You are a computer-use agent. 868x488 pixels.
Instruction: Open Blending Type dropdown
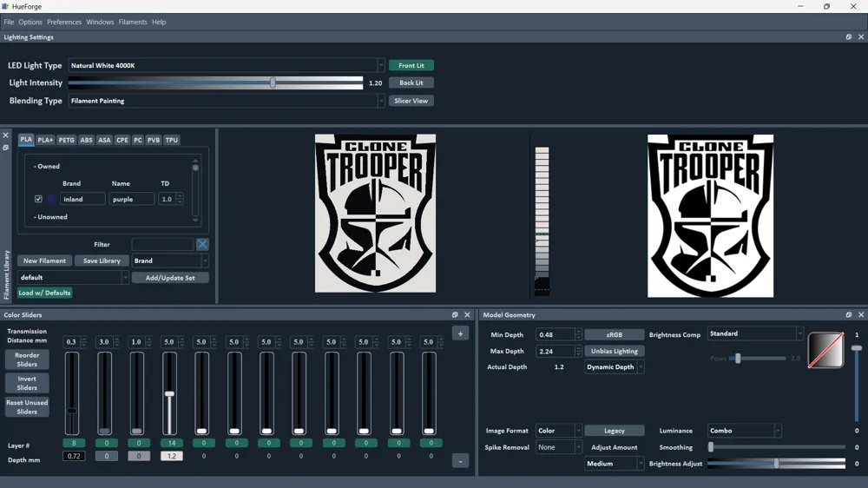pos(226,101)
